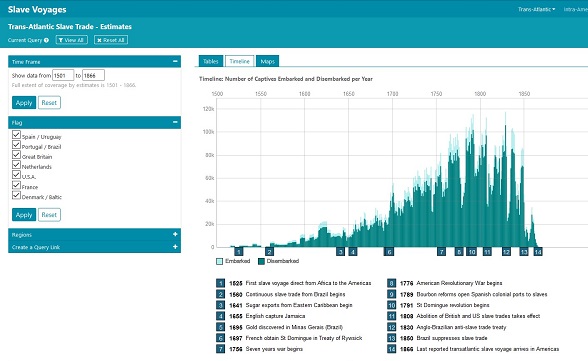588x361 pixels.
Task: Open the Trans-Atlantic dropdown menu
Action: [x=536, y=9]
